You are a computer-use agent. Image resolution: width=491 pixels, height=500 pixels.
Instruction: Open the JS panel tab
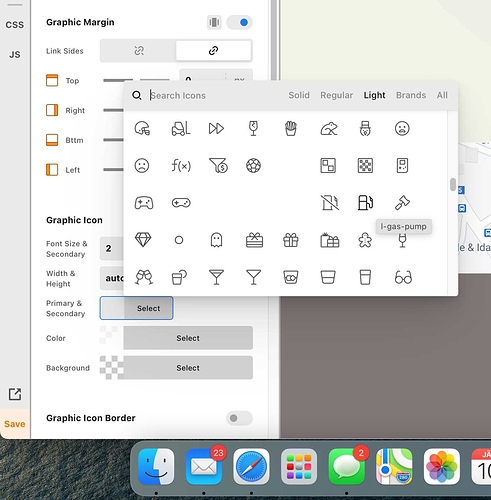[x=15, y=54]
